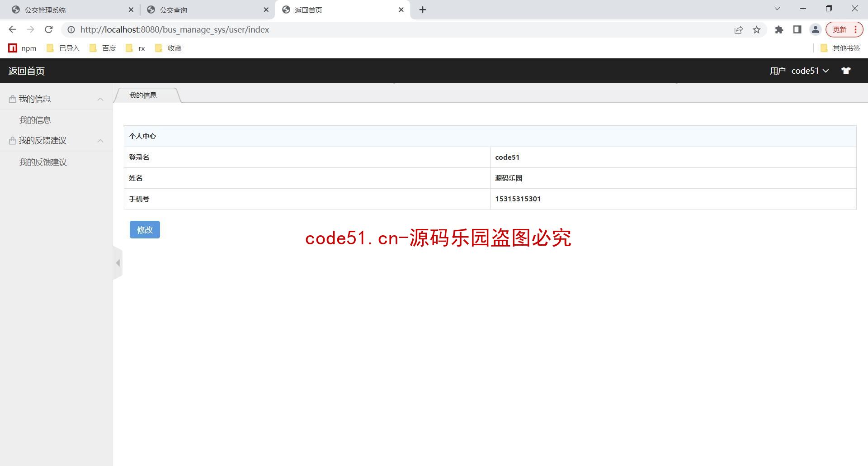
Task: Restore down the browser window
Action: 829,9
